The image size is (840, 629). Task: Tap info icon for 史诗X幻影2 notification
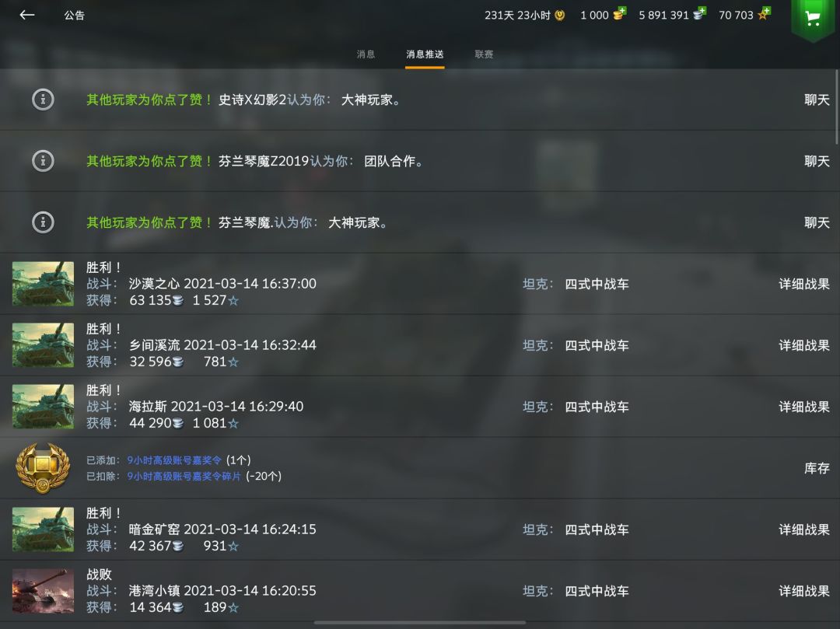(x=43, y=100)
